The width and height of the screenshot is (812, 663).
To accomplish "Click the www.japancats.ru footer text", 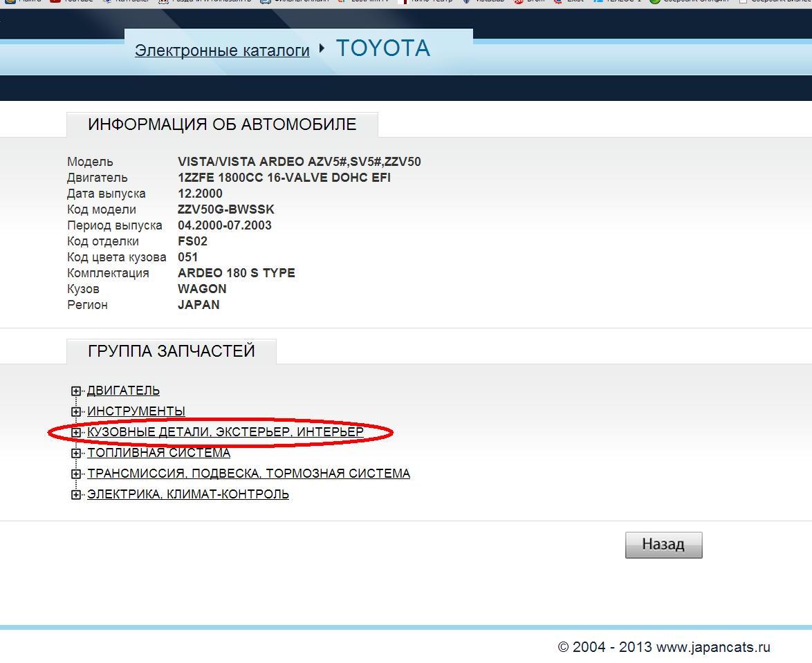I will (712, 647).
